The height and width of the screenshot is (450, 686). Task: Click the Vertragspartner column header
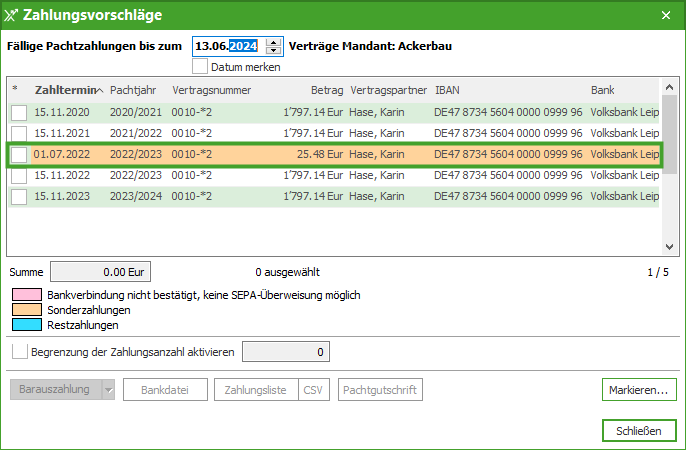click(388, 89)
